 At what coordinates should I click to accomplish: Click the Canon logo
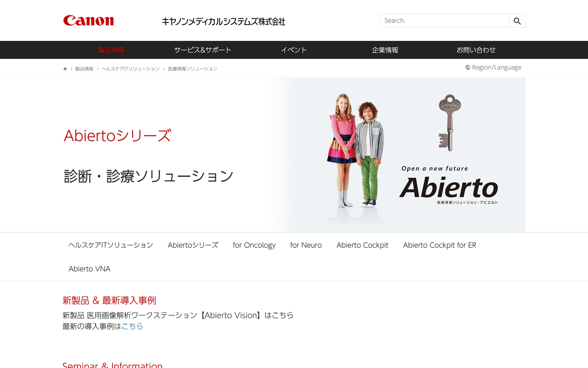point(88,20)
